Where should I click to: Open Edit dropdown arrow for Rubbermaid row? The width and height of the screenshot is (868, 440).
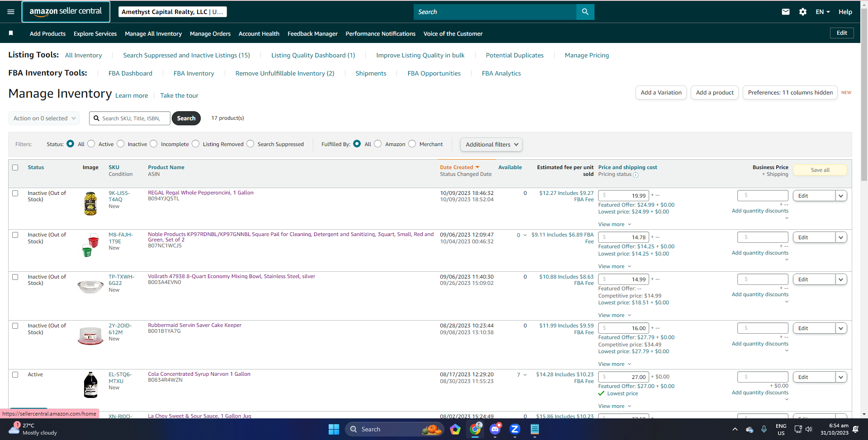[841, 328]
